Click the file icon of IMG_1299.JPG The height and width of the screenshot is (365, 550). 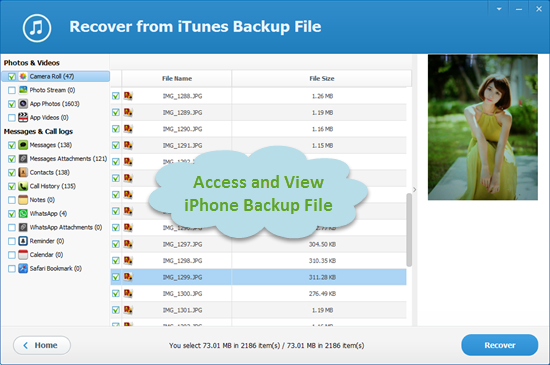[x=128, y=277]
